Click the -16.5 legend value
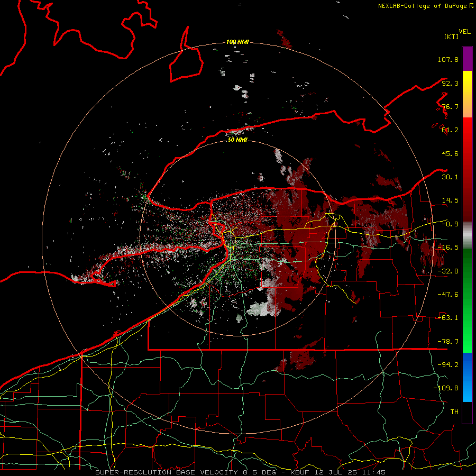Viewport: 476px width, 476px height. [x=448, y=248]
